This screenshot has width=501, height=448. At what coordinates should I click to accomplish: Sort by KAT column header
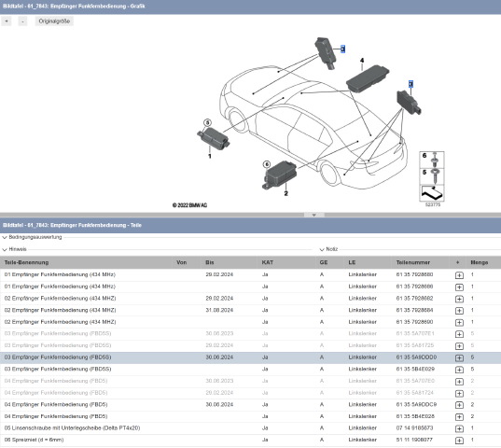268,262
